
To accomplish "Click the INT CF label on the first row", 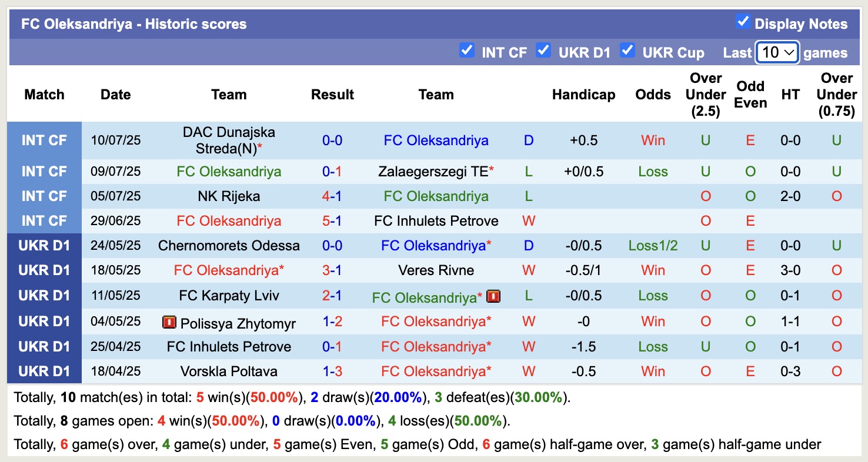I will [x=44, y=140].
